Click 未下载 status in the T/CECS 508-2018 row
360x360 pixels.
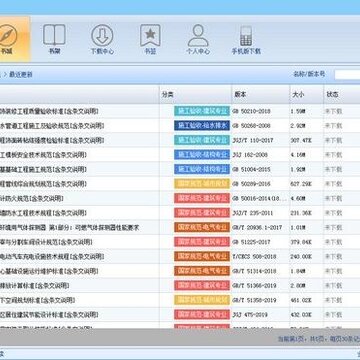[x=333, y=256]
